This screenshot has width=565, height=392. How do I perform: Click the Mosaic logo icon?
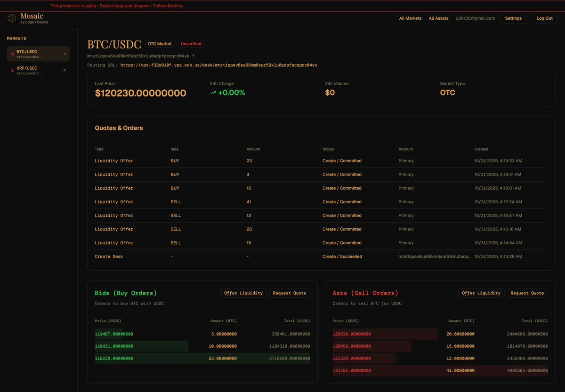click(x=12, y=18)
